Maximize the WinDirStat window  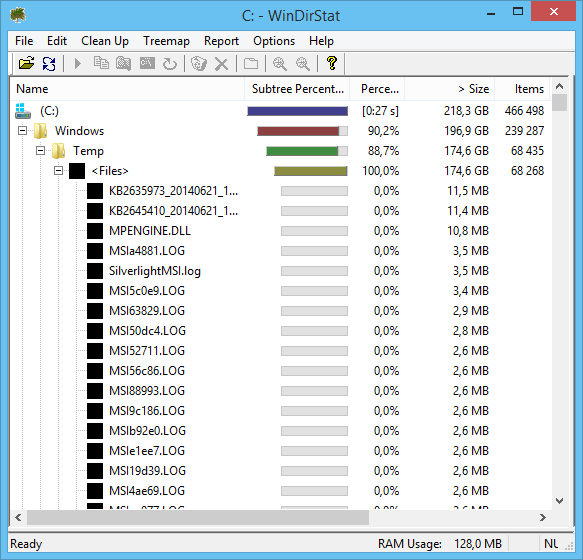518,12
